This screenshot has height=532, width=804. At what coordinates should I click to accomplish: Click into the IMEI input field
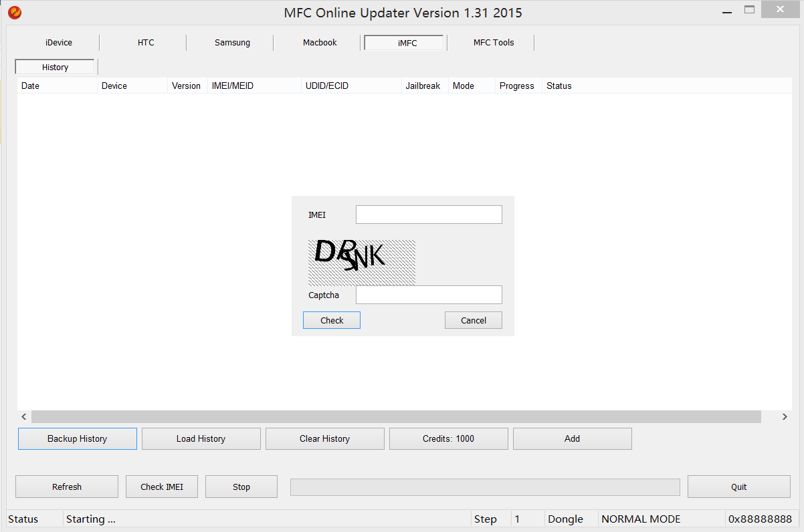(428, 215)
